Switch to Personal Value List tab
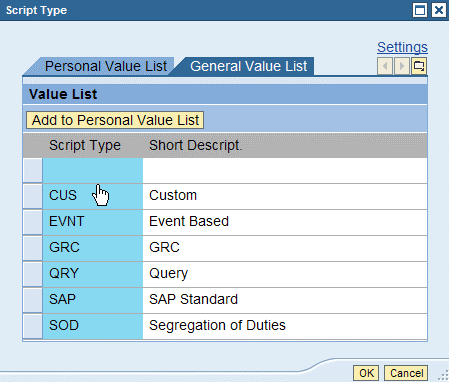The height and width of the screenshot is (382, 449). click(x=106, y=66)
